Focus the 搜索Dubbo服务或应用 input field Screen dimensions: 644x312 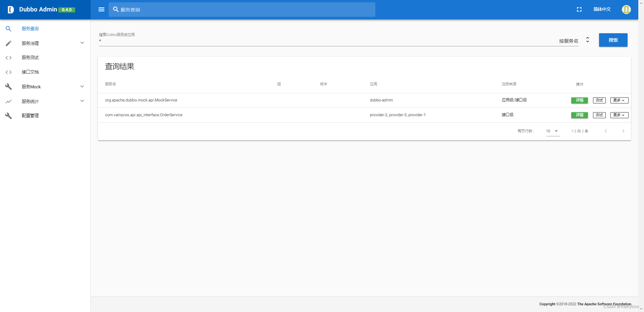click(x=327, y=41)
